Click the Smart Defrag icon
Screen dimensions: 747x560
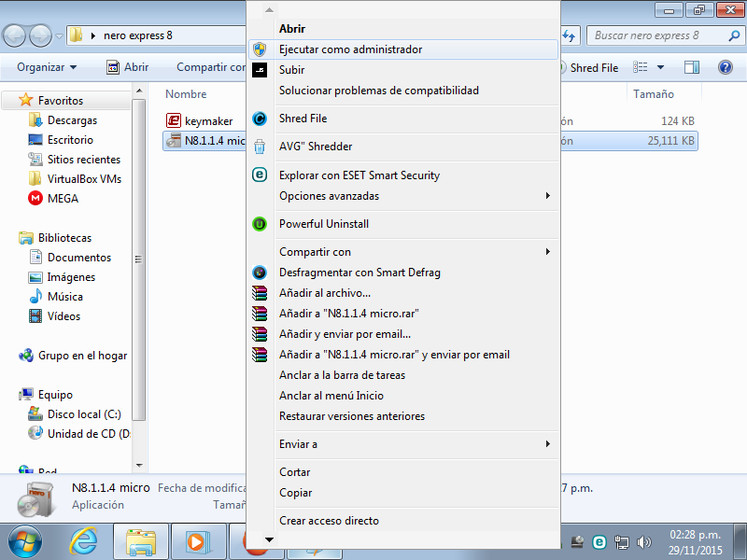click(260, 273)
